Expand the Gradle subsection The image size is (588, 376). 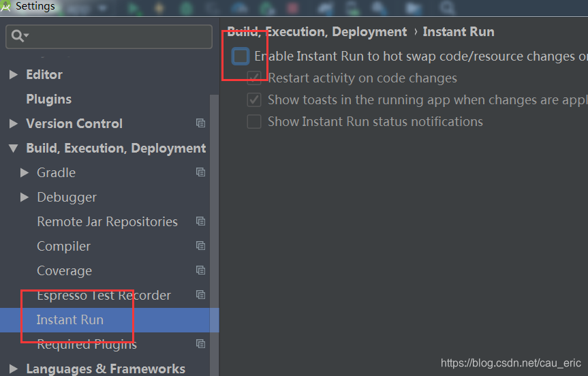[x=25, y=173]
